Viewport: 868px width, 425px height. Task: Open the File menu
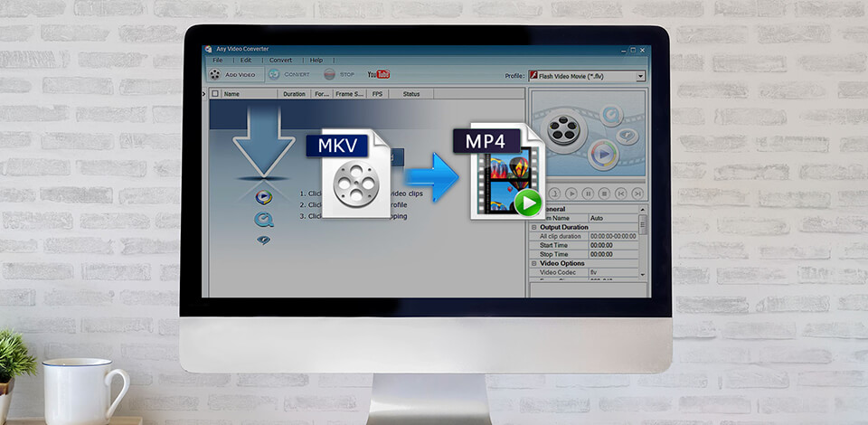coord(218,60)
